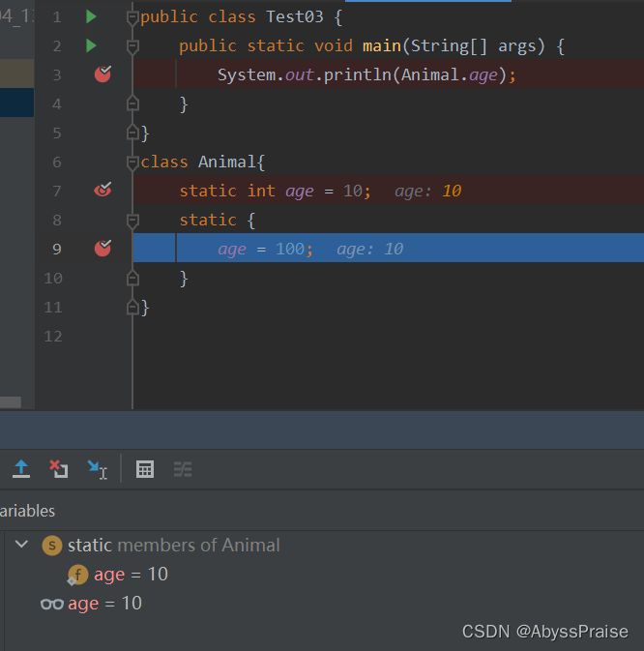Collapse the main method fold marker on line 2
Screen dimensions: 644x651
click(x=132, y=46)
